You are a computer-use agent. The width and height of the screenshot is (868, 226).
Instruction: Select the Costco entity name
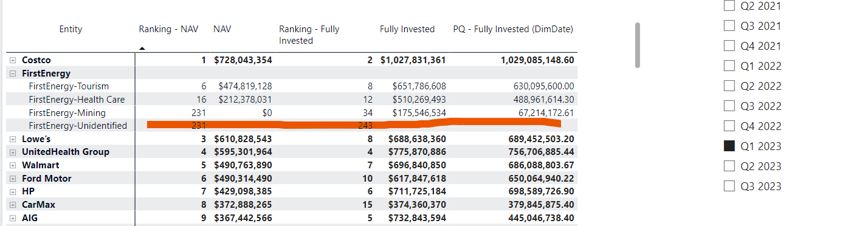click(36, 60)
